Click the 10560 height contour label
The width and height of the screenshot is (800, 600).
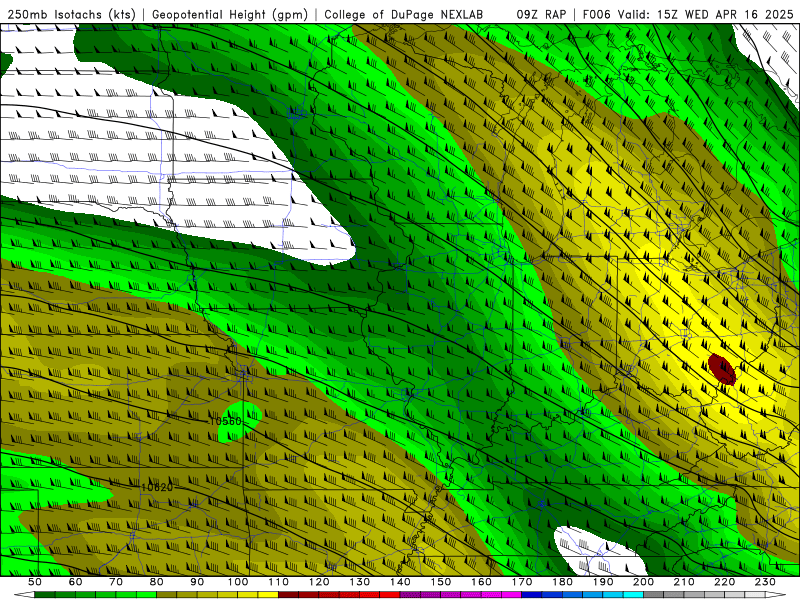tap(226, 421)
